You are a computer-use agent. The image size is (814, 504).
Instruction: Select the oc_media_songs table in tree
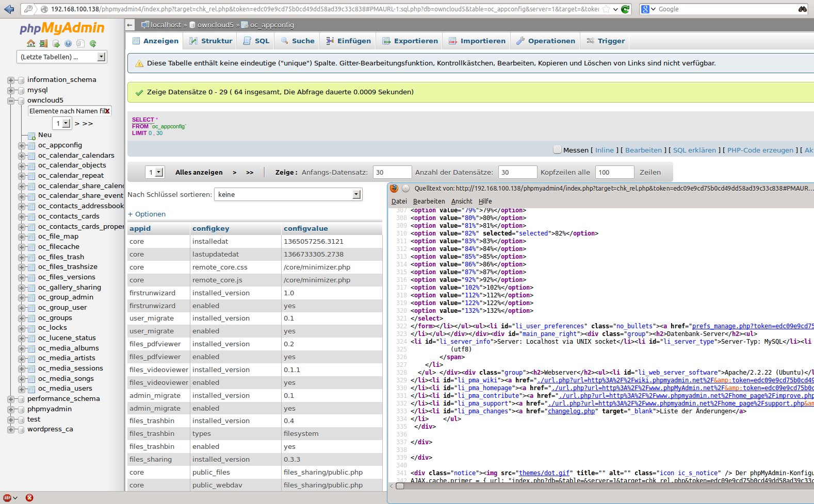coord(66,378)
